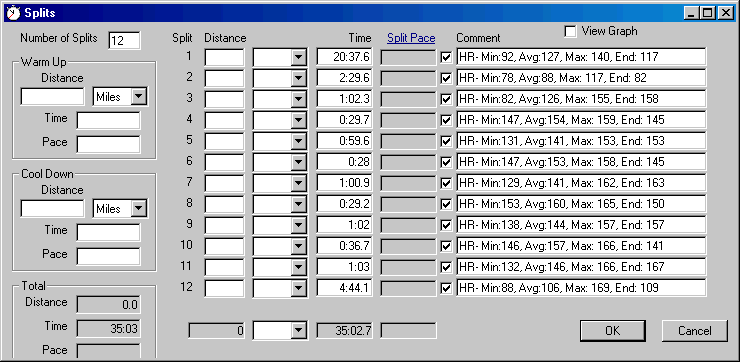740x362 pixels.
Task: Click the time field showing 0:29.7
Action: 345,120
